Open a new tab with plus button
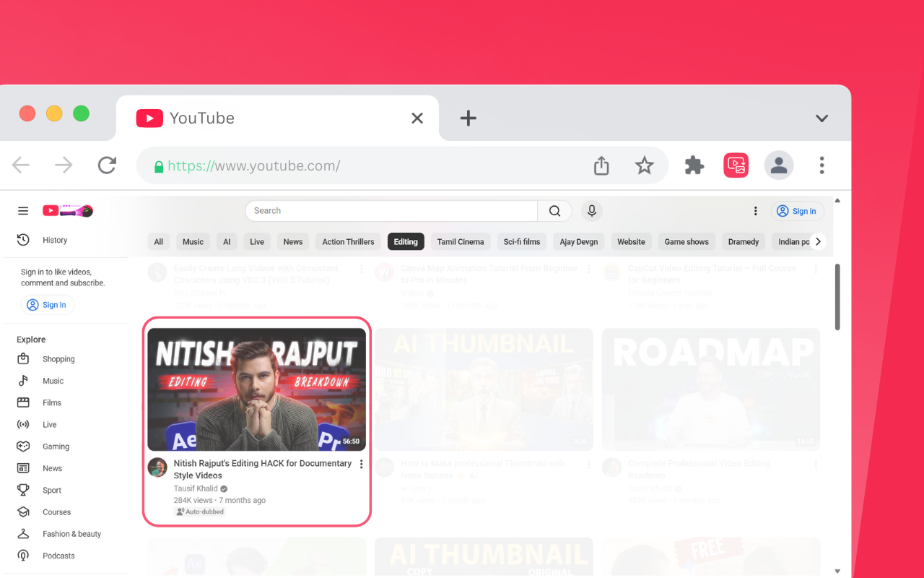The width and height of the screenshot is (924, 578). point(468,118)
